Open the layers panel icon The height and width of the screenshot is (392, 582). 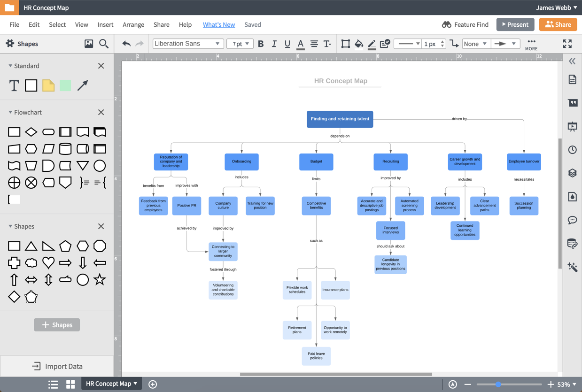[x=572, y=173]
